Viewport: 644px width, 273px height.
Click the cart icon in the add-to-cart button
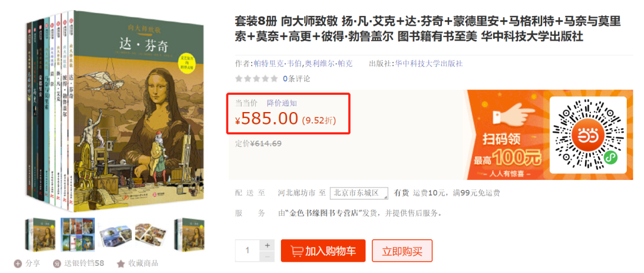coord(296,251)
